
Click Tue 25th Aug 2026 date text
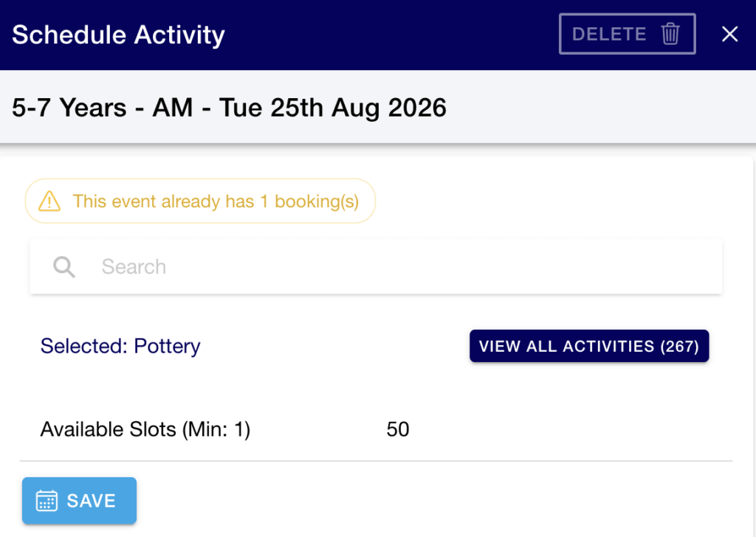pos(333,108)
